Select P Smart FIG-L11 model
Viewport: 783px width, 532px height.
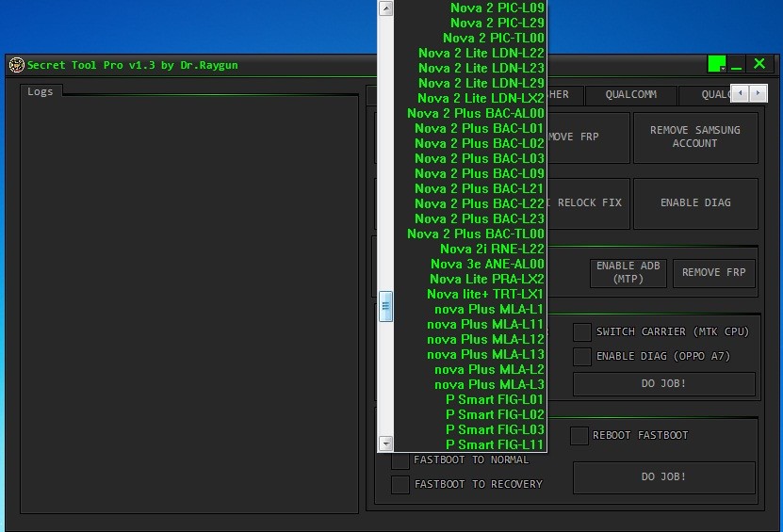[x=470, y=444]
